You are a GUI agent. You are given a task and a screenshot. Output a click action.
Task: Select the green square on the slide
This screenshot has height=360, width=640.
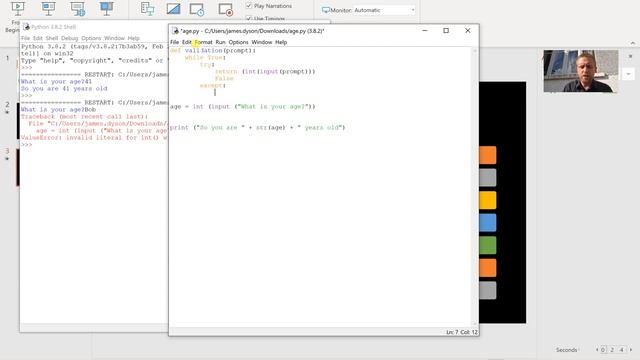pos(488,245)
